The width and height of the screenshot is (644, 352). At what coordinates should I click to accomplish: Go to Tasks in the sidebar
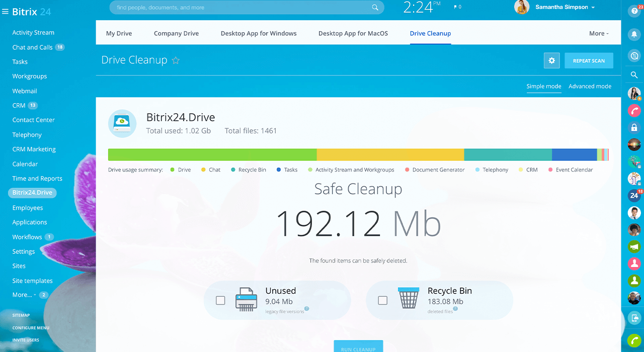coord(20,62)
